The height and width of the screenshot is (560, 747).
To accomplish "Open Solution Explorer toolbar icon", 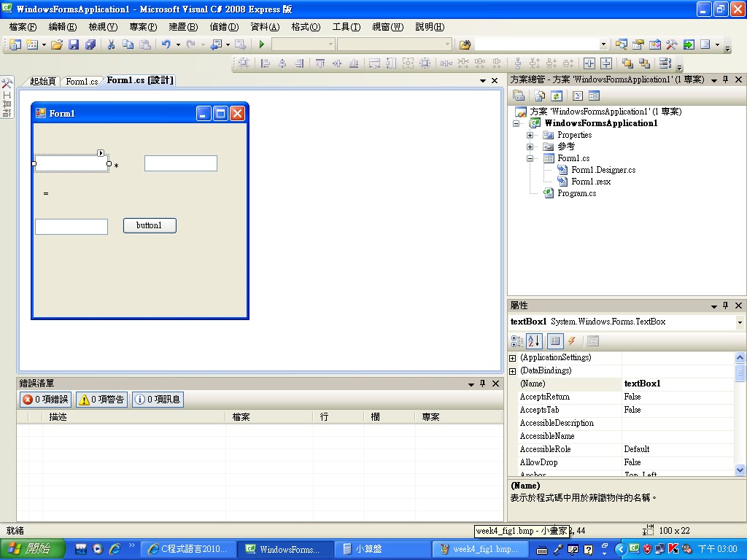I will [x=621, y=44].
